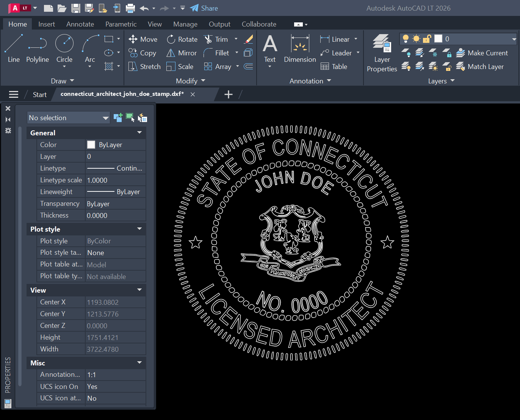Collapse the Plot style section
Viewport: 520px width, 420px height.
tap(139, 229)
